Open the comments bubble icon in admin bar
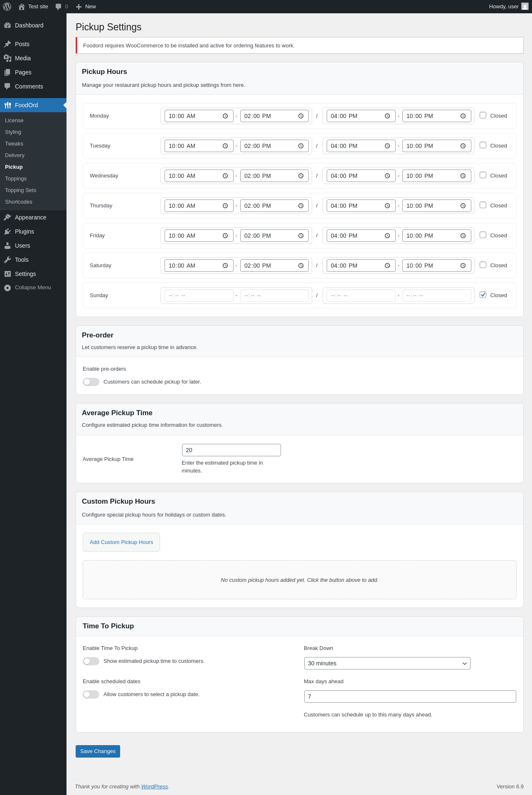The image size is (532, 795). (x=59, y=7)
